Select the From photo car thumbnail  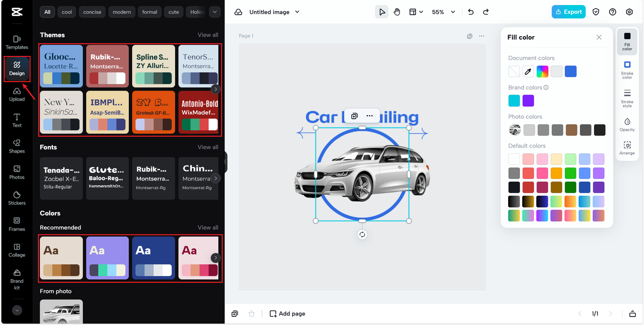pyautogui.click(x=61, y=312)
